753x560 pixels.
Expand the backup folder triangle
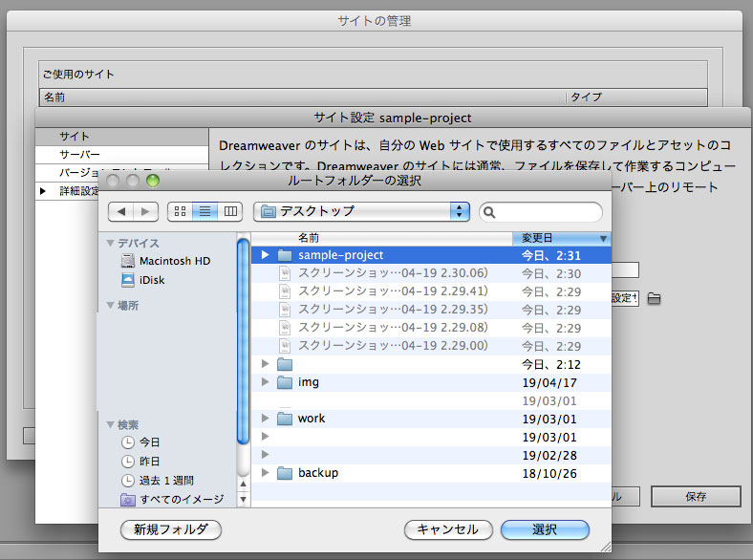tap(265, 473)
